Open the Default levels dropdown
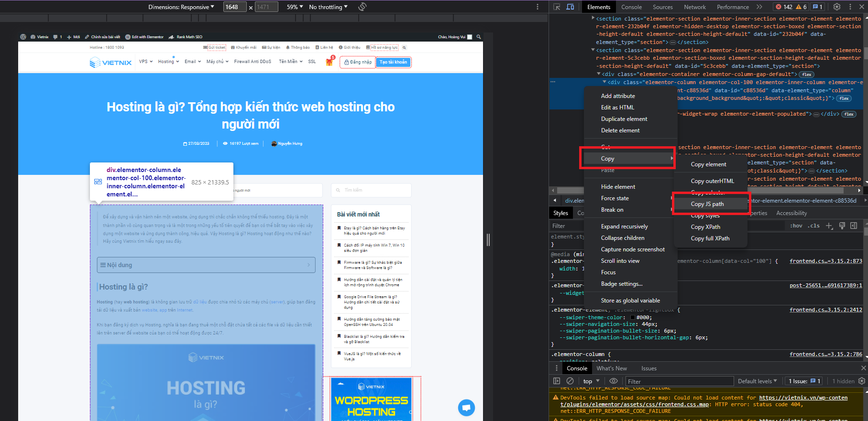 coord(757,381)
